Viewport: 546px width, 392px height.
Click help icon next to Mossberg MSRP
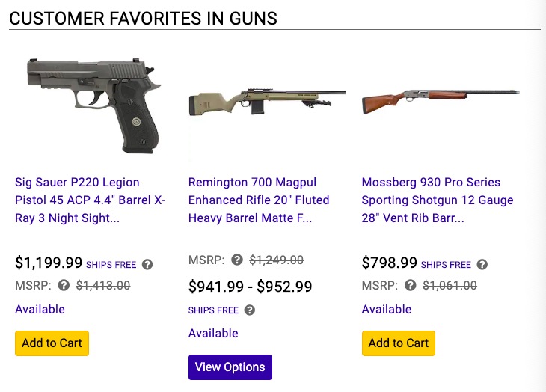point(411,285)
